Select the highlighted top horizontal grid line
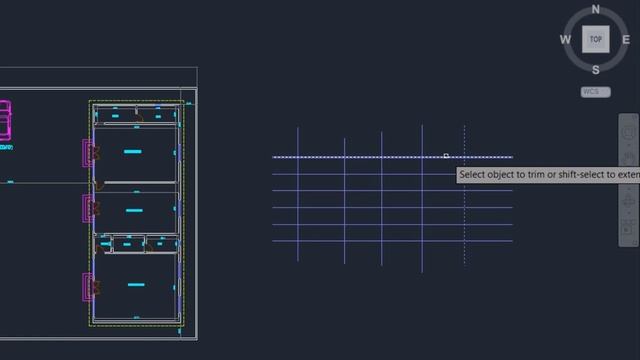 pos(393,157)
